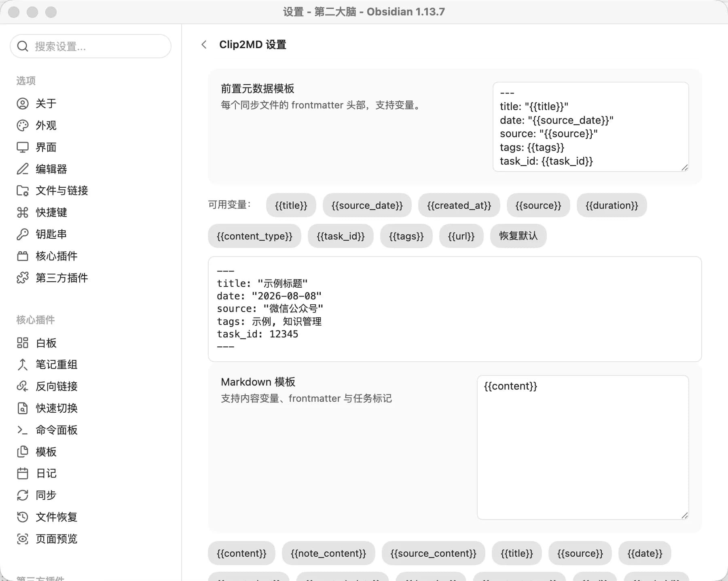728x581 pixels.
Task: Click the 关于 user-circle icon
Action: pyautogui.click(x=23, y=104)
